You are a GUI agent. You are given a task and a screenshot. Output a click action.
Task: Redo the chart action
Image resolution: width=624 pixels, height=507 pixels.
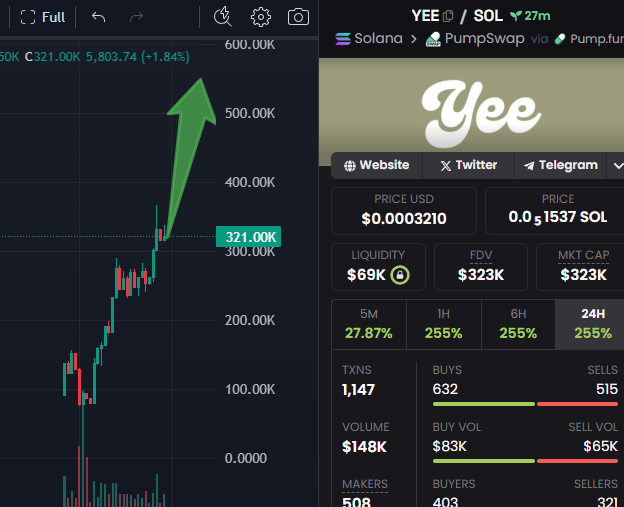click(136, 17)
